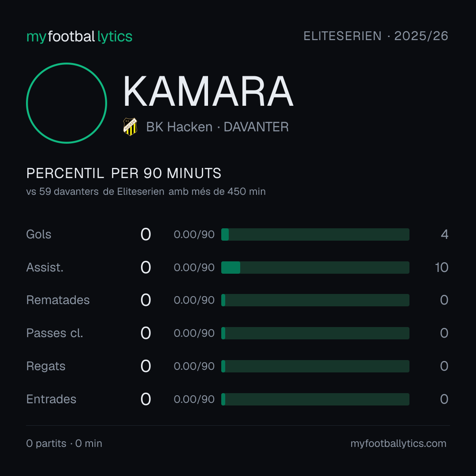
Task: Click the Assist. percentile value 10
Action: [441, 268]
